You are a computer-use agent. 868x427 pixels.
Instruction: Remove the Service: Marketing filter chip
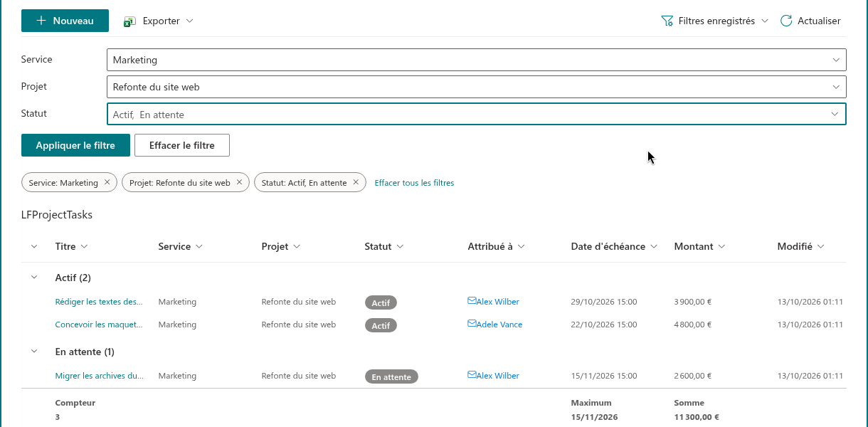point(107,182)
